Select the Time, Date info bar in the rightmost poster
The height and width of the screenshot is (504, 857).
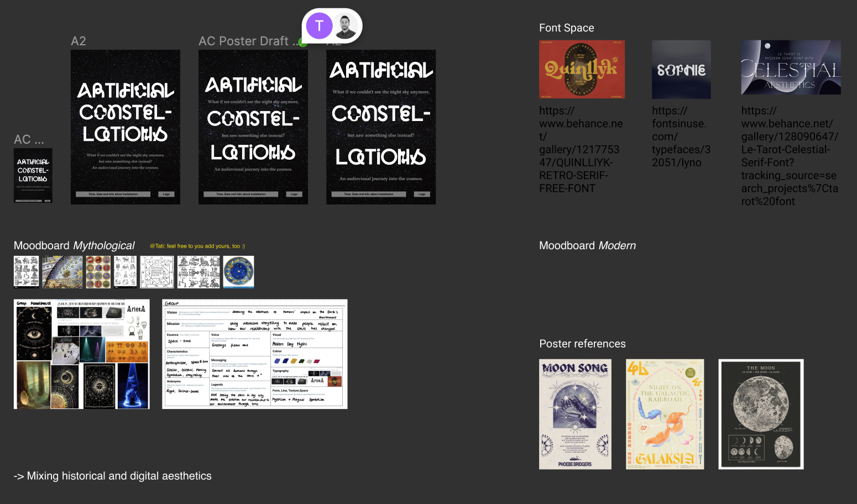click(369, 194)
